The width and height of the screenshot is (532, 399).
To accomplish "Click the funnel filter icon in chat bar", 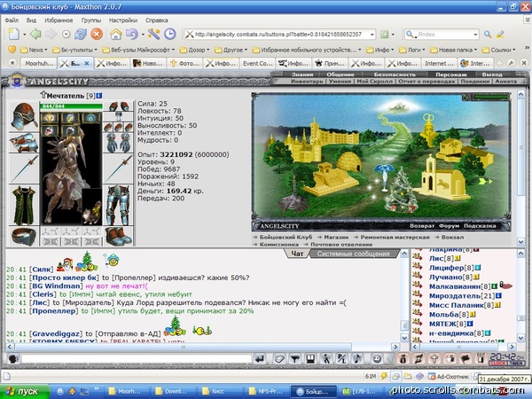I will (295, 358).
